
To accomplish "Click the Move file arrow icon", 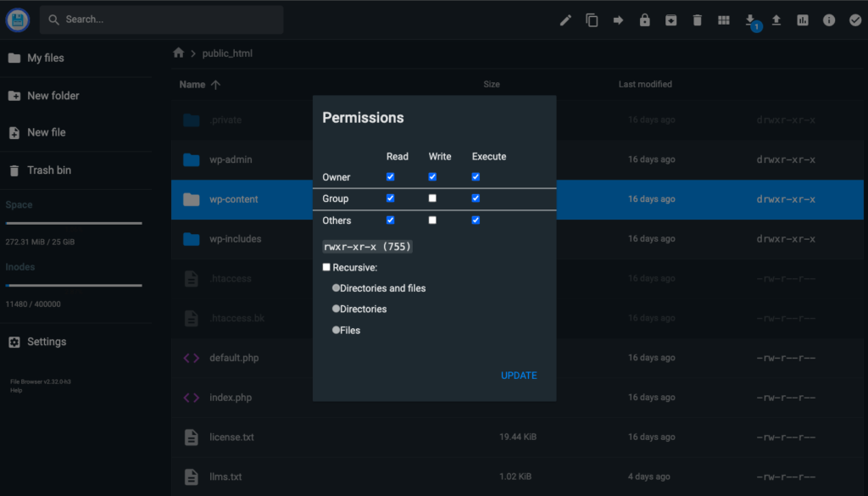I will click(x=618, y=20).
